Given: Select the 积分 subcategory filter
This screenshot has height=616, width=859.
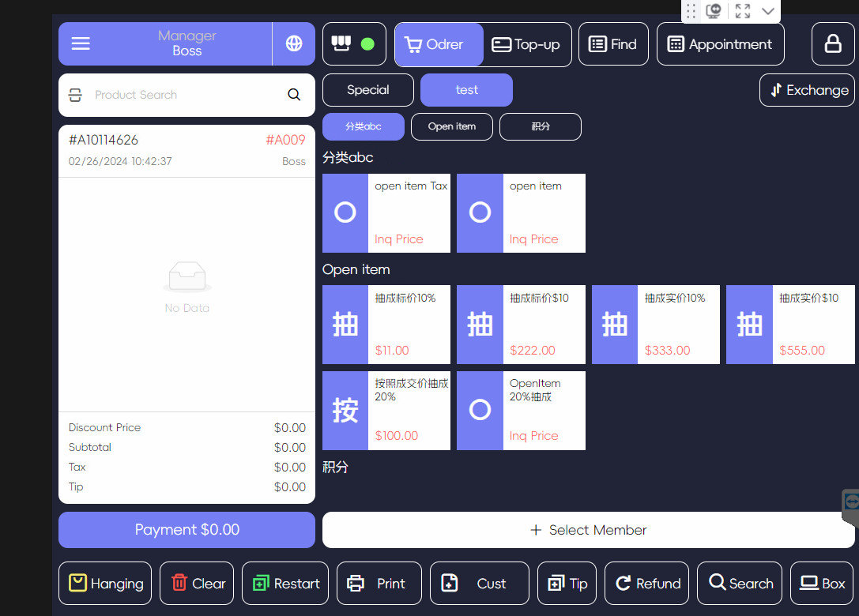Looking at the screenshot, I should click(541, 126).
